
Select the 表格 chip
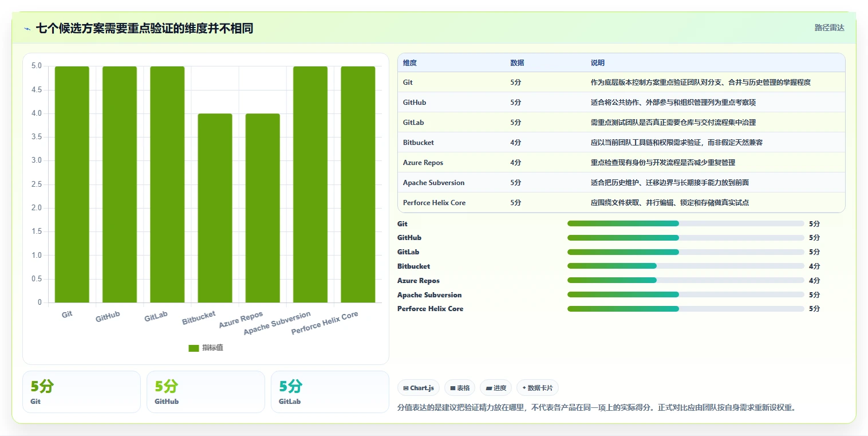pos(460,388)
